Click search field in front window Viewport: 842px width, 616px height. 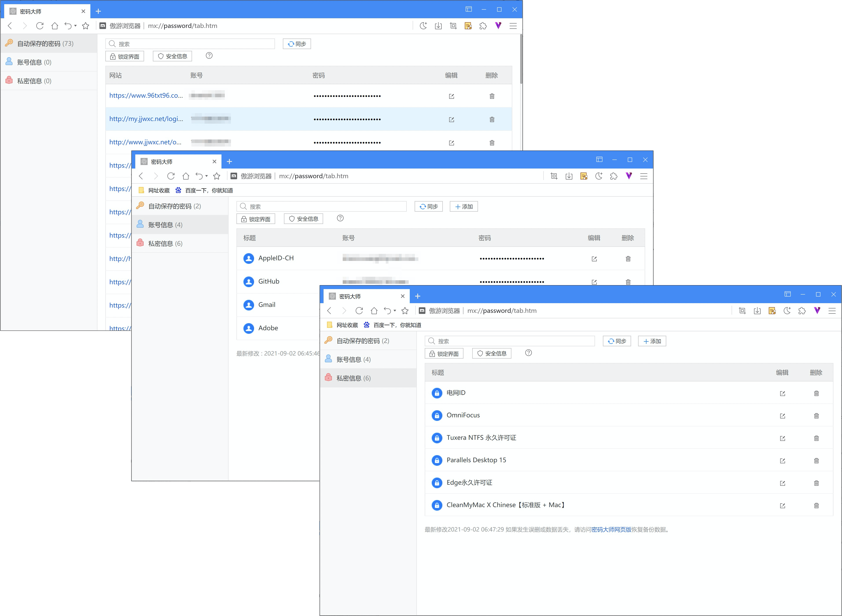pos(509,341)
